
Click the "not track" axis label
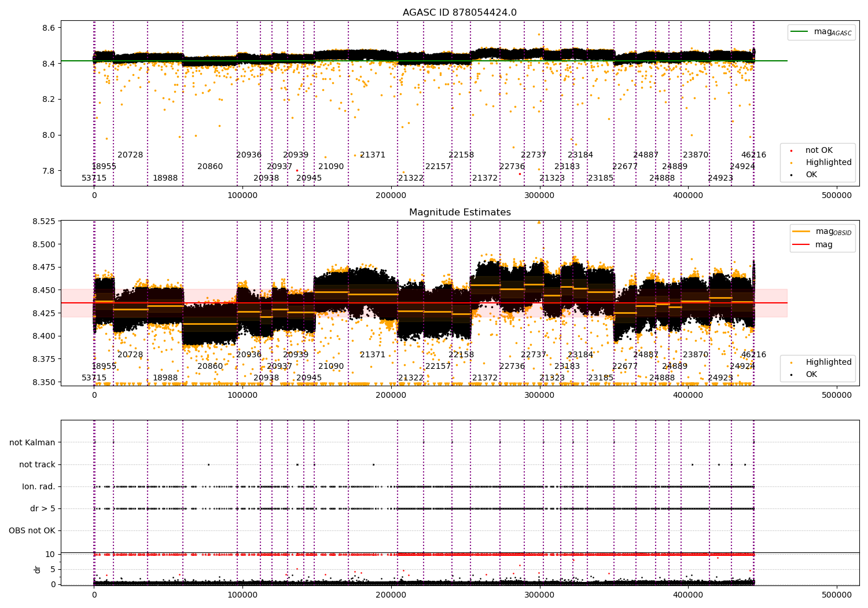click(37, 464)
